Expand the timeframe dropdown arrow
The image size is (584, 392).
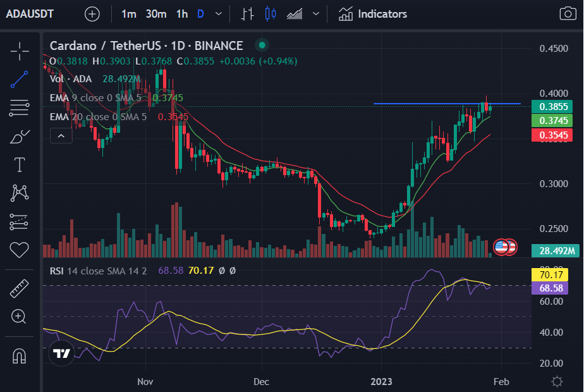coord(219,14)
